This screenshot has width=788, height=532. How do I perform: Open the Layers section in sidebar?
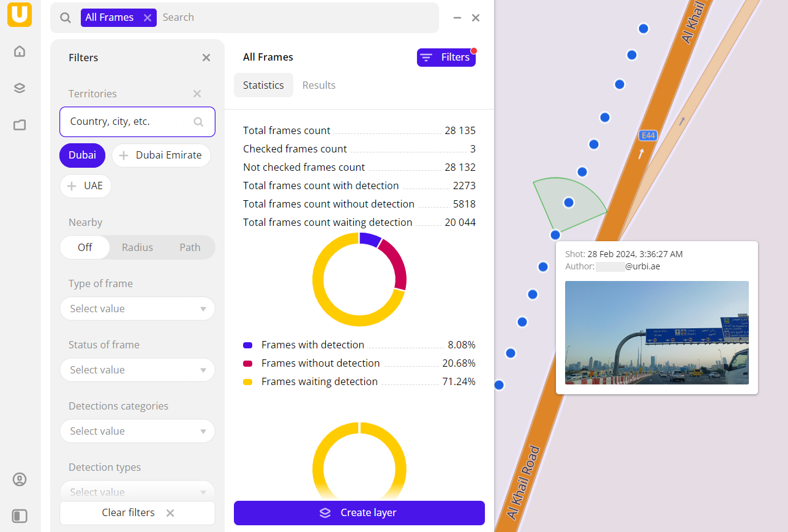(x=20, y=88)
